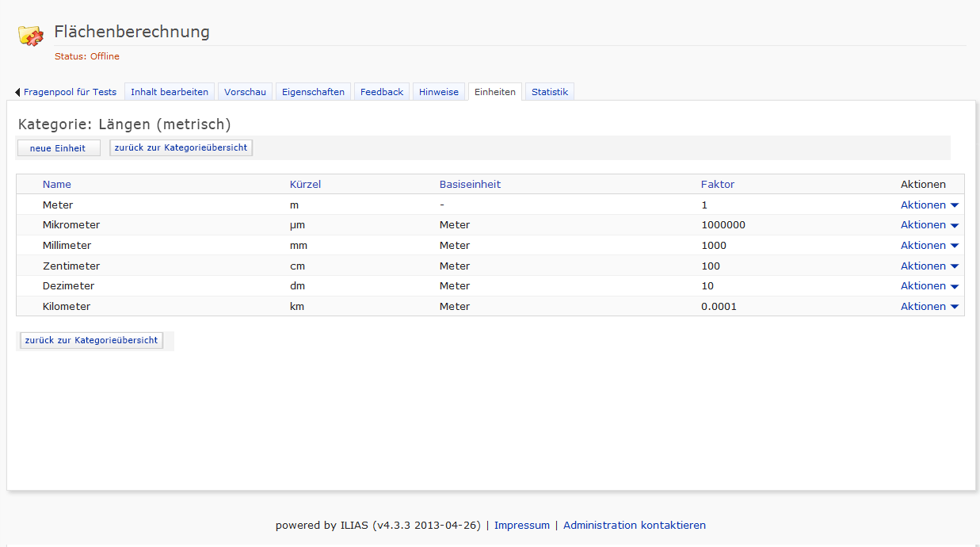This screenshot has width=980, height=547.
Task: Open the Hinweise tab
Action: [439, 92]
